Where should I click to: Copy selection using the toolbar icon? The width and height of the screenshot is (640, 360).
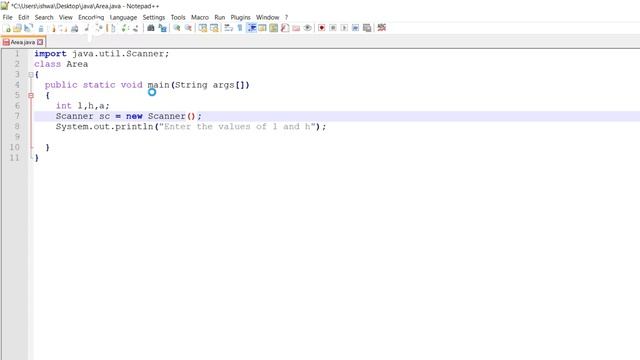(99, 28)
